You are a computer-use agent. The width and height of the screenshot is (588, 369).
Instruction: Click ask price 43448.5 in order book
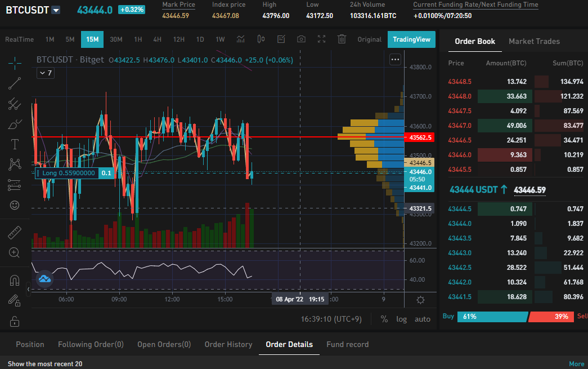[x=459, y=82]
